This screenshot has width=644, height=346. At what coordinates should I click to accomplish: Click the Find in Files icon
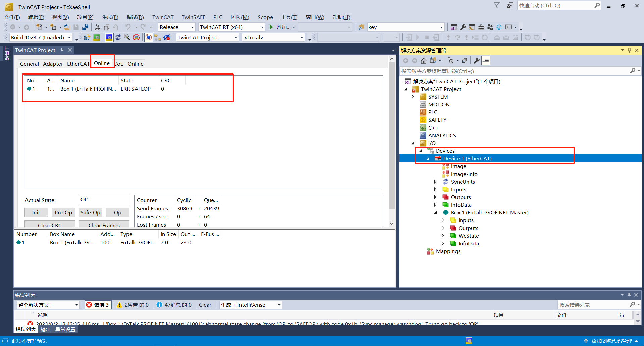pos(361,27)
